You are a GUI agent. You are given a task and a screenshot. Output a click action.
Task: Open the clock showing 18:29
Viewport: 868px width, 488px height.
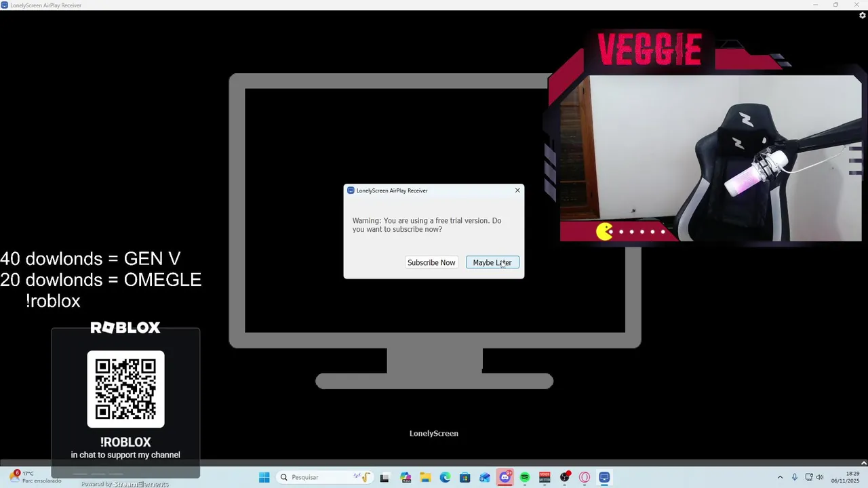click(845, 477)
